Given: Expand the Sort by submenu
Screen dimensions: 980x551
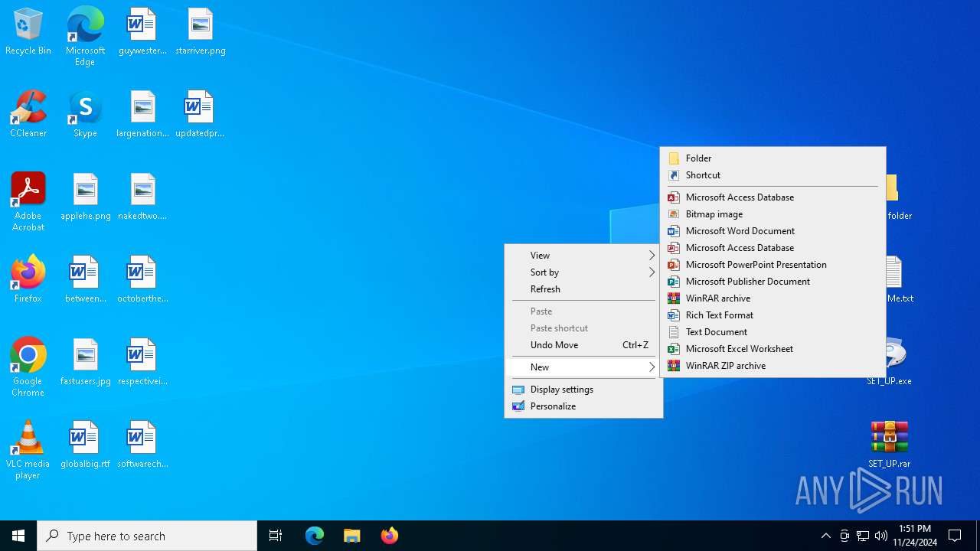Looking at the screenshot, I should 583,272.
